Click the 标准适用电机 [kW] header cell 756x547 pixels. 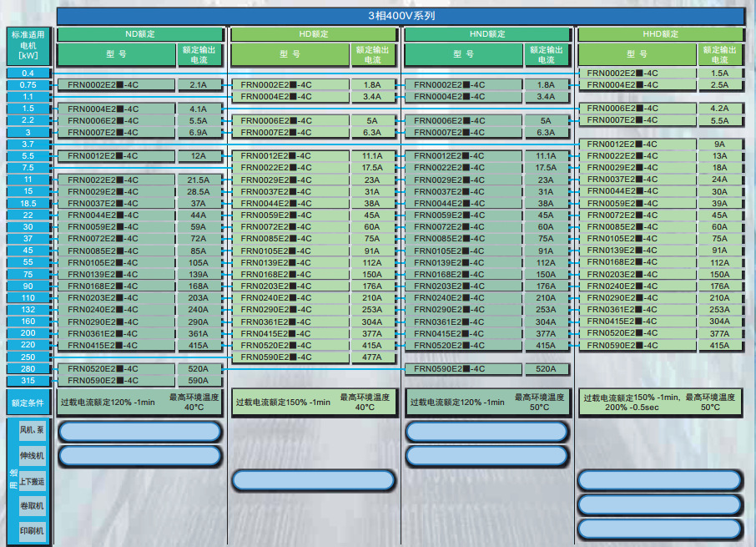(28, 46)
